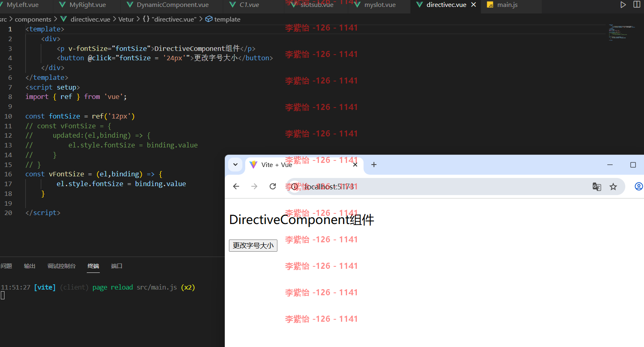Minimize the Chrome window
This screenshot has width=644, height=347.
[x=610, y=165]
